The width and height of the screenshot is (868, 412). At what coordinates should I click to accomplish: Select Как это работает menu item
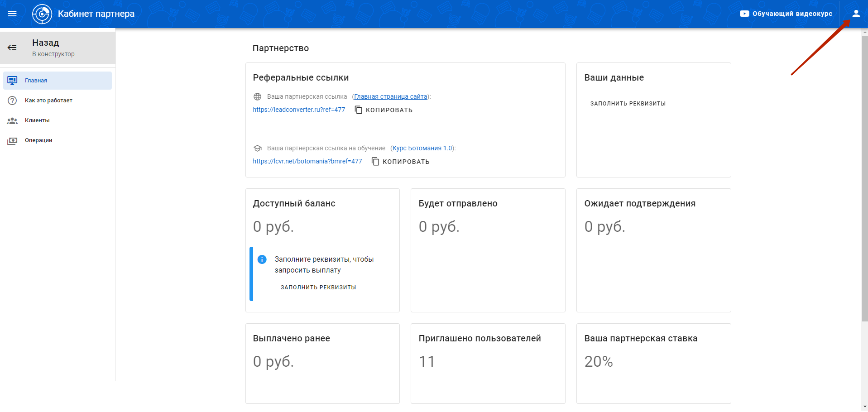coord(48,101)
